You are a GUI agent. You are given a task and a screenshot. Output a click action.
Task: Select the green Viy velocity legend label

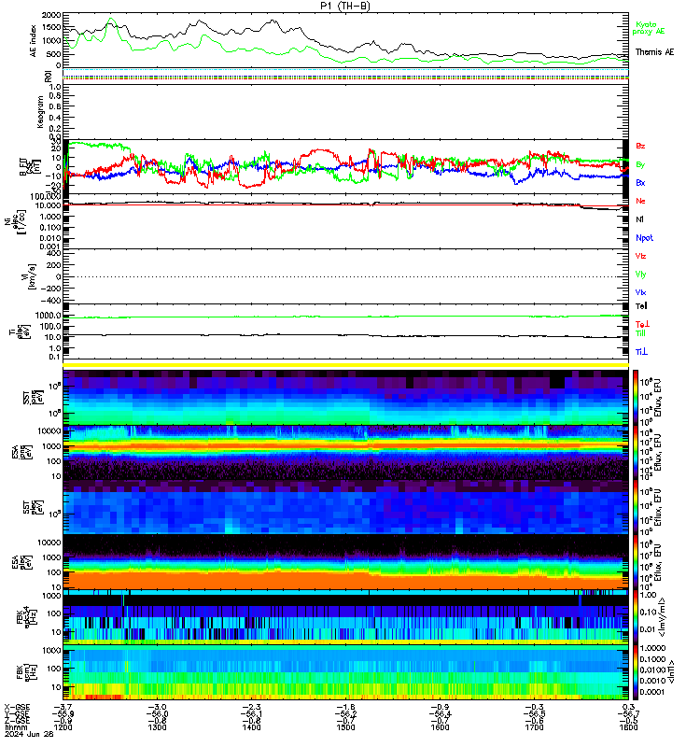click(x=640, y=275)
